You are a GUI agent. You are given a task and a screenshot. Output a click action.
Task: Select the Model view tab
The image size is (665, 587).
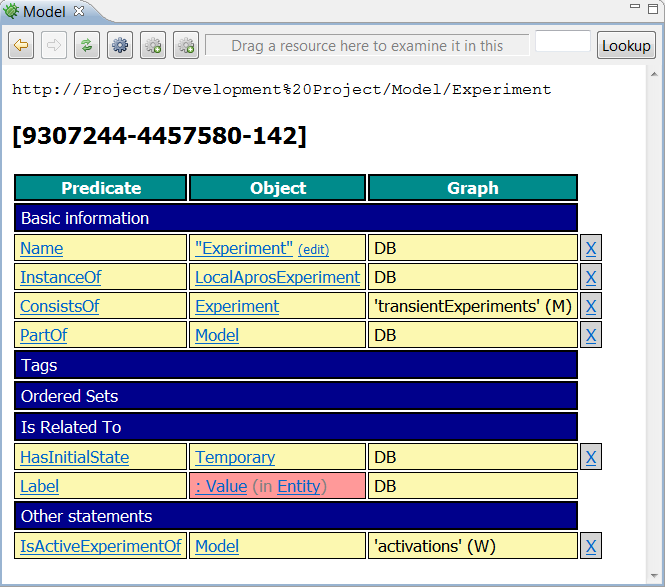click(43, 11)
